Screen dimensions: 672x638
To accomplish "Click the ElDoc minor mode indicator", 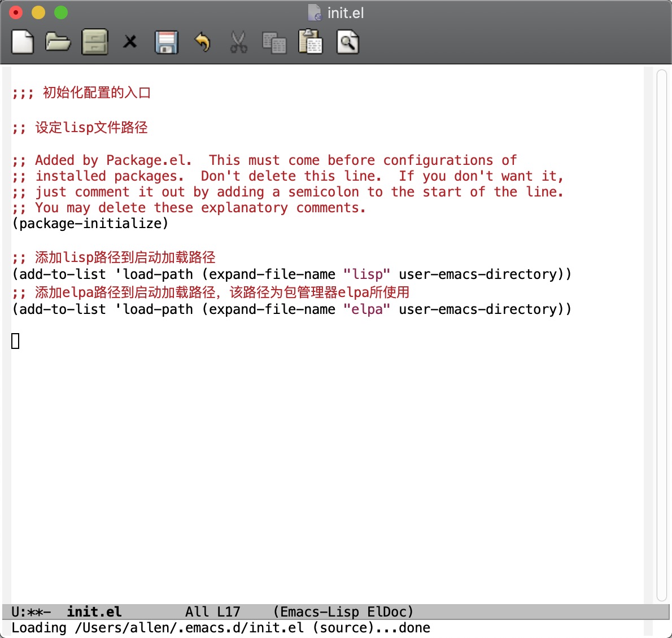I will (x=387, y=611).
